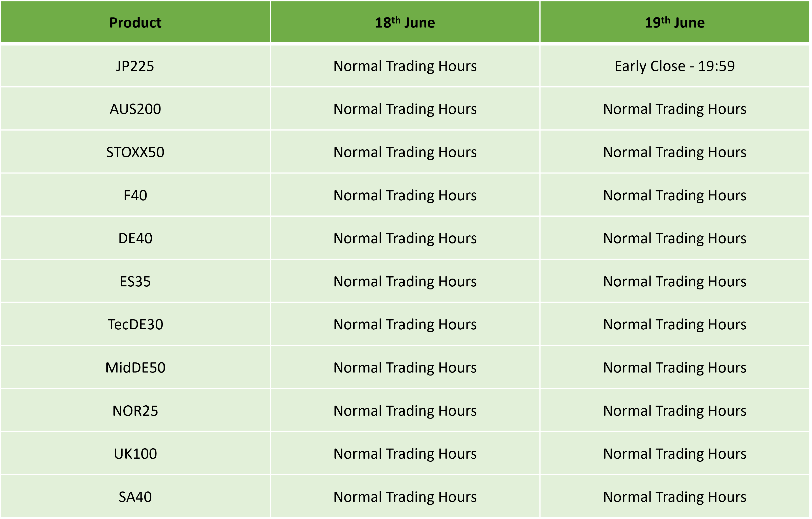Click the F40 product cell

point(135,195)
